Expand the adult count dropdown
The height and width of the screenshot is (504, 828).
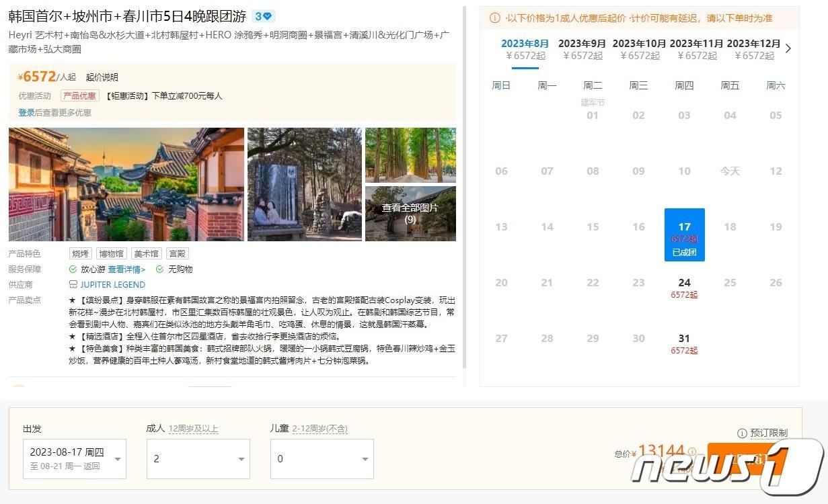coord(198,459)
